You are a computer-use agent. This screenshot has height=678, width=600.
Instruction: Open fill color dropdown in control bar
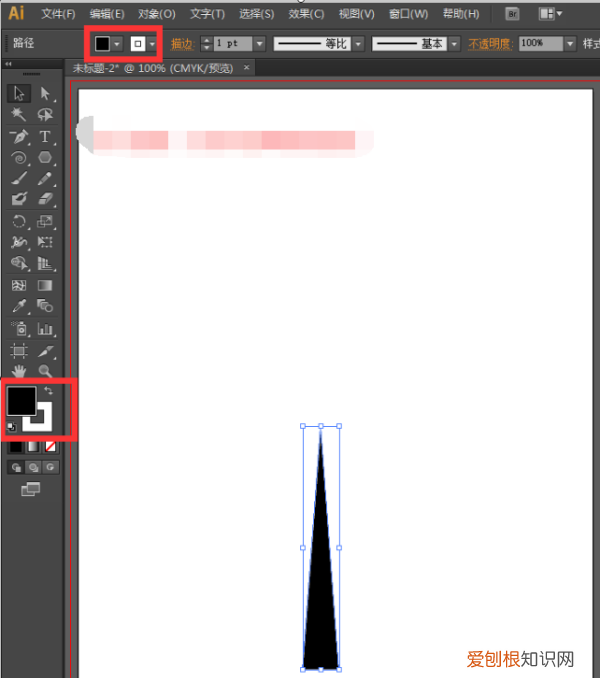pyautogui.click(x=118, y=45)
